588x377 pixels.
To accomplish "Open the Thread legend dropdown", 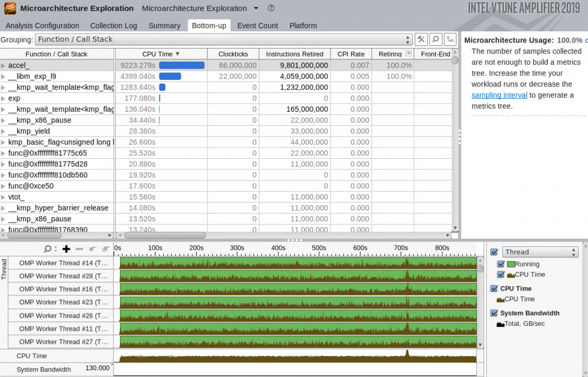I will (x=540, y=252).
